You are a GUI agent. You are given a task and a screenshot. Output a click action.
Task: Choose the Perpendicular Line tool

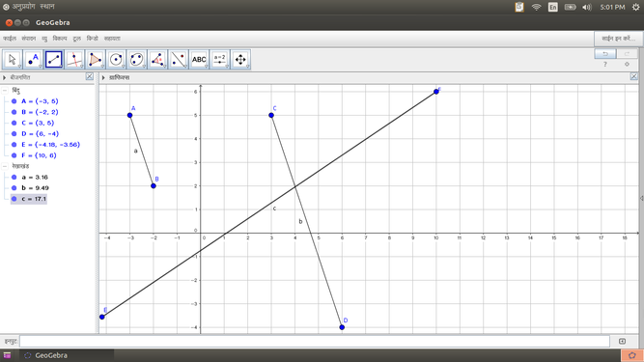[74, 60]
